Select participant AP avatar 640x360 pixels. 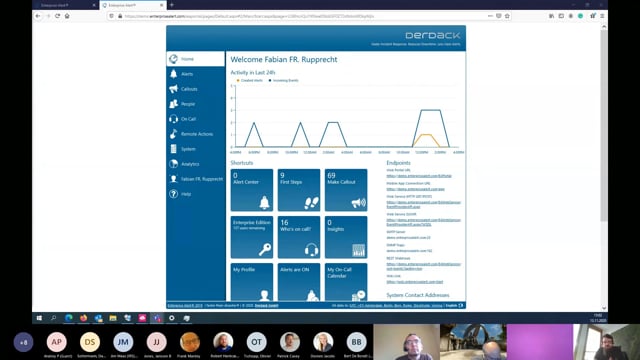tap(57, 342)
